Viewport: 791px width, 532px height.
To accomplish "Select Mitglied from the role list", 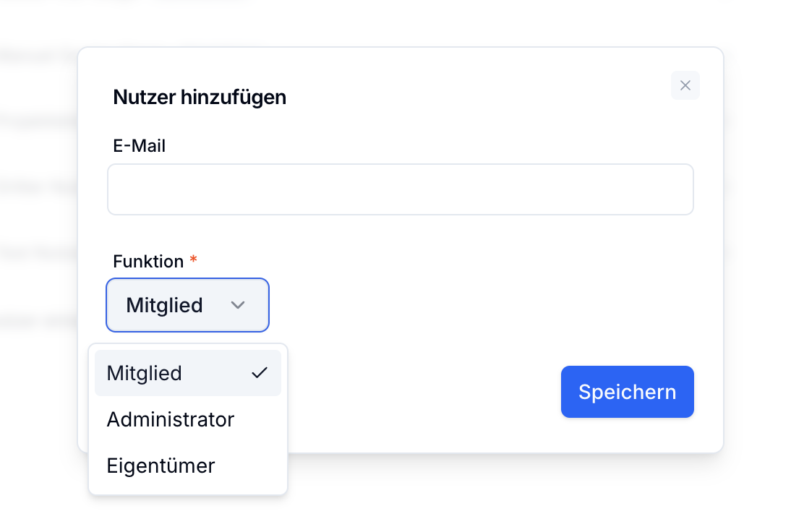I will pos(145,373).
